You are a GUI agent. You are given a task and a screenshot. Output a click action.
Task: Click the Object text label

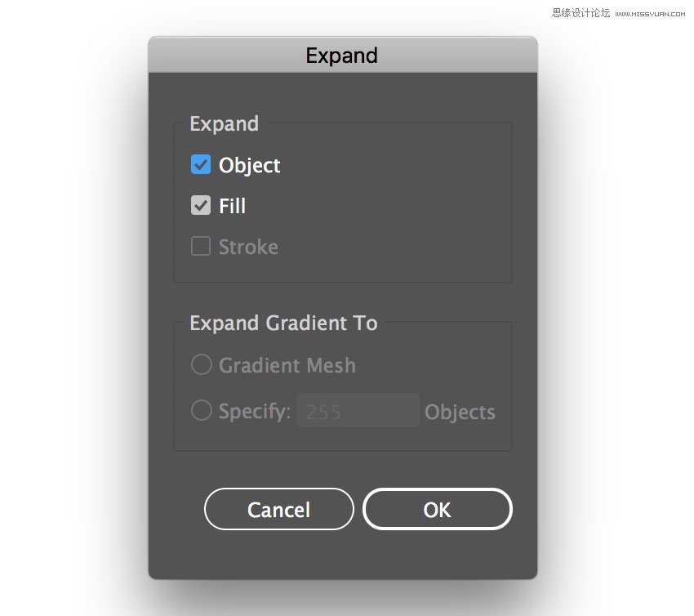point(249,165)
